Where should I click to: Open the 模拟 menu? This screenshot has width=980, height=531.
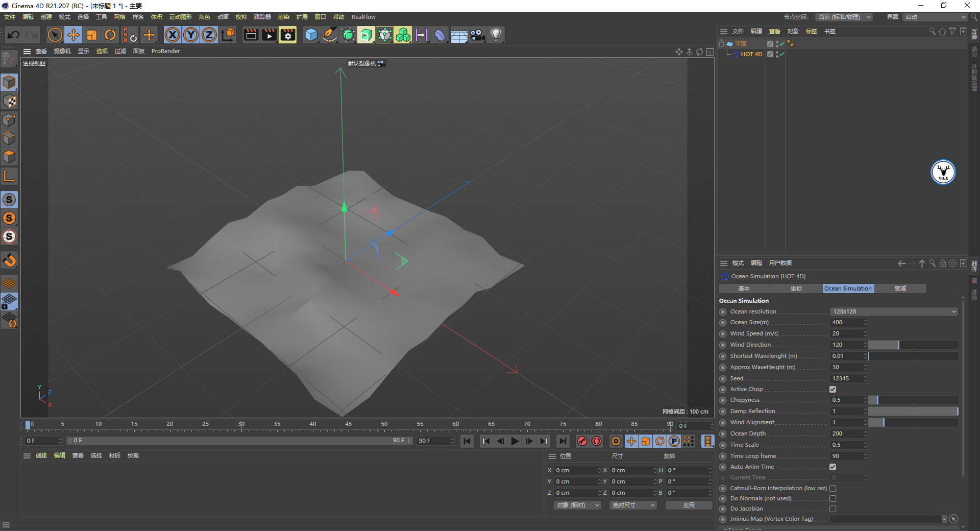point(241,17)
